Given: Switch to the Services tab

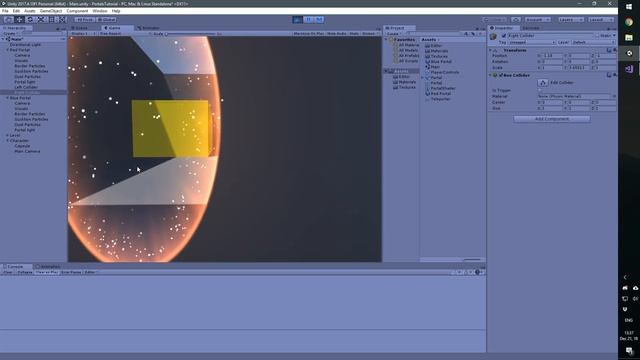Looking at the screenshot, I should click(x=531, y=28).
